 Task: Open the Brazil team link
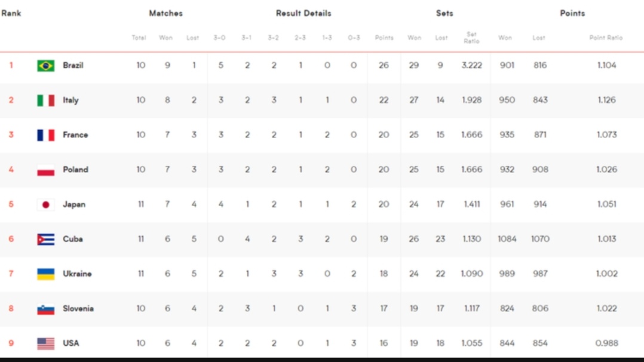click(73, 65)
